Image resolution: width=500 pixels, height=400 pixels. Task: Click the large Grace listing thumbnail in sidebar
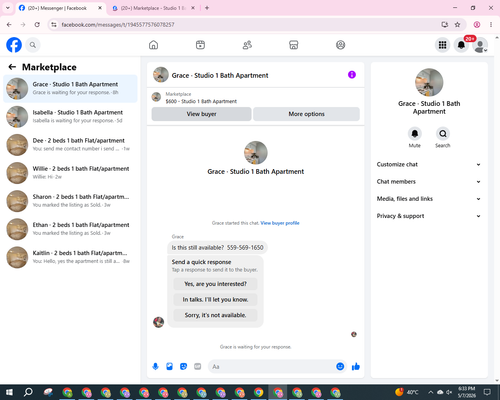(x=429, y=82)
